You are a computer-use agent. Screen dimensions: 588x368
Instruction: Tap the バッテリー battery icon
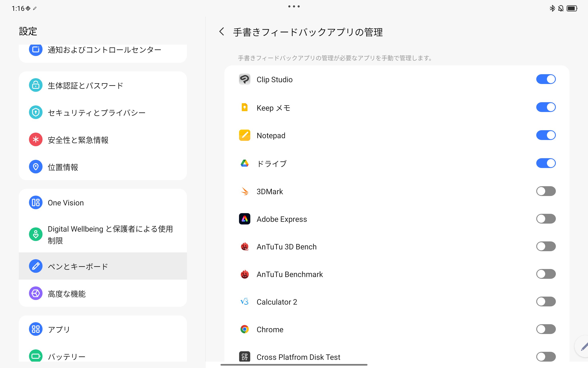36,356
